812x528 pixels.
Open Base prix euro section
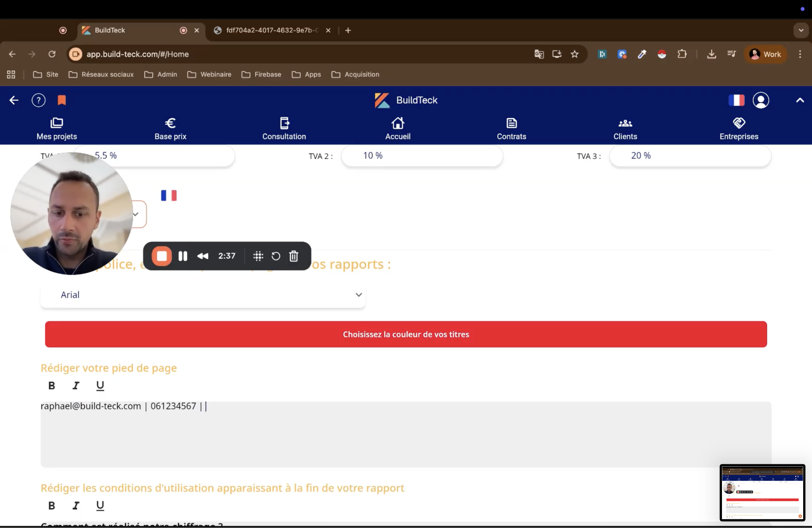point(170,129)
